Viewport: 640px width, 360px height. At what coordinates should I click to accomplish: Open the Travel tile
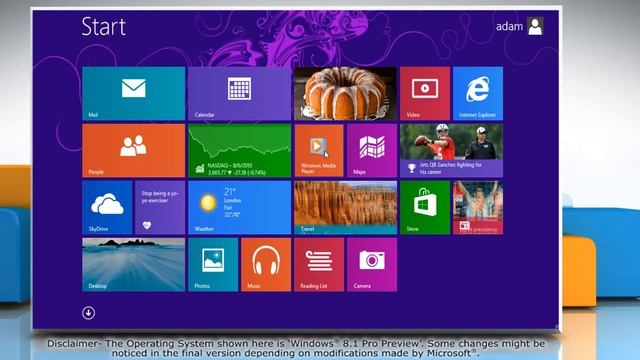(345, 208)
